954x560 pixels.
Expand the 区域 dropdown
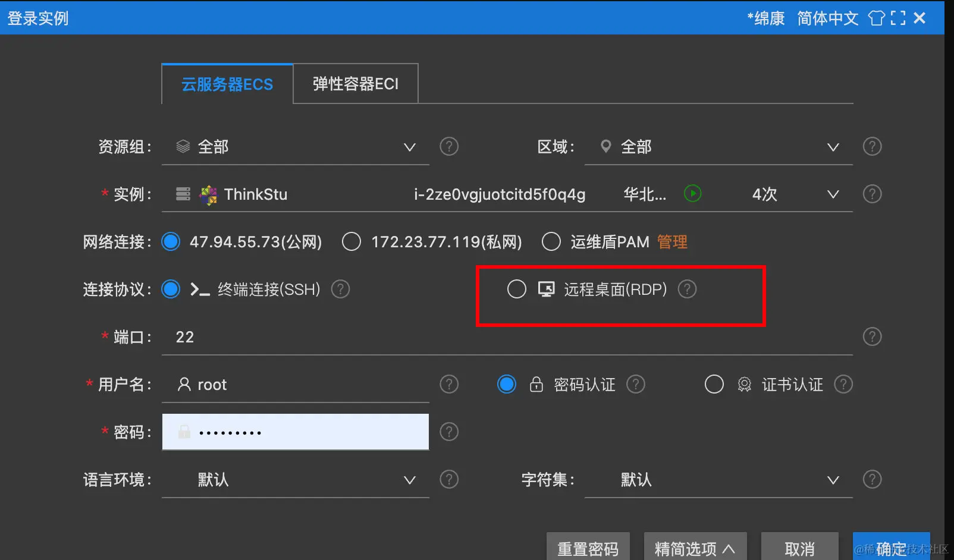coord(718,147)
